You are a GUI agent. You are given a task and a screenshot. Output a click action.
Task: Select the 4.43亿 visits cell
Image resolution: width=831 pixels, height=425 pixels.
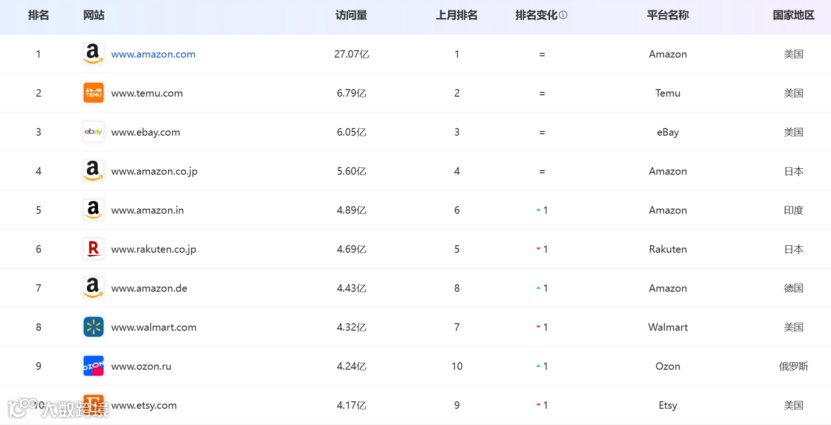coord(351,288)
